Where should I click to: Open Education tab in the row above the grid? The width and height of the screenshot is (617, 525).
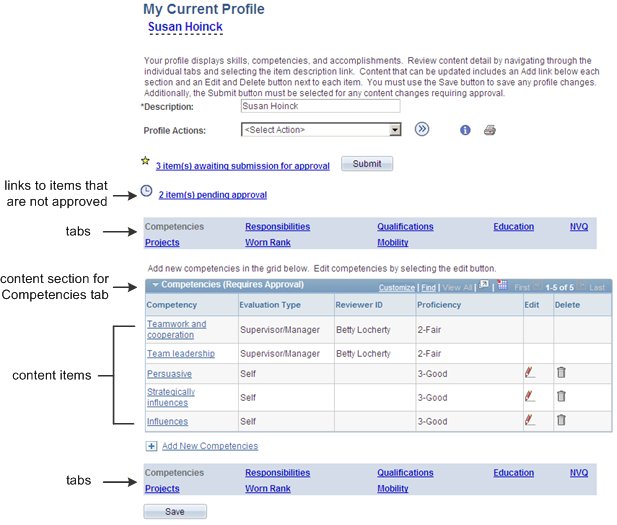point(514,227)
